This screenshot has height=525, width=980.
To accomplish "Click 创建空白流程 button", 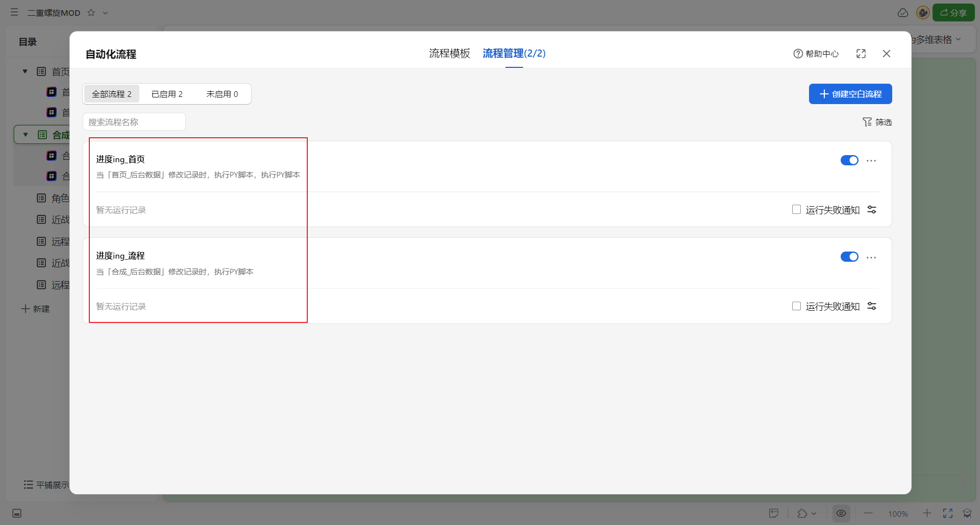I will click(x=850, y=94).
